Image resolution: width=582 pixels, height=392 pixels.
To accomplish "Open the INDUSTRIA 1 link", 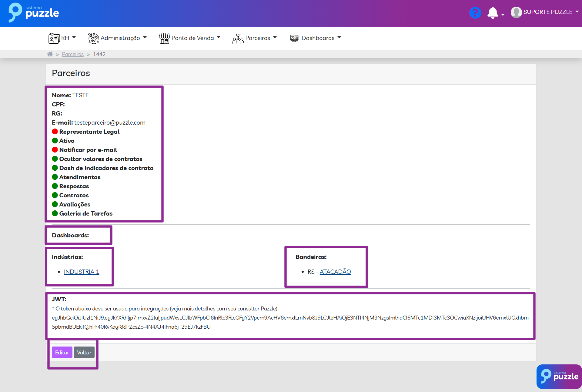I will [x=82, y=272].
